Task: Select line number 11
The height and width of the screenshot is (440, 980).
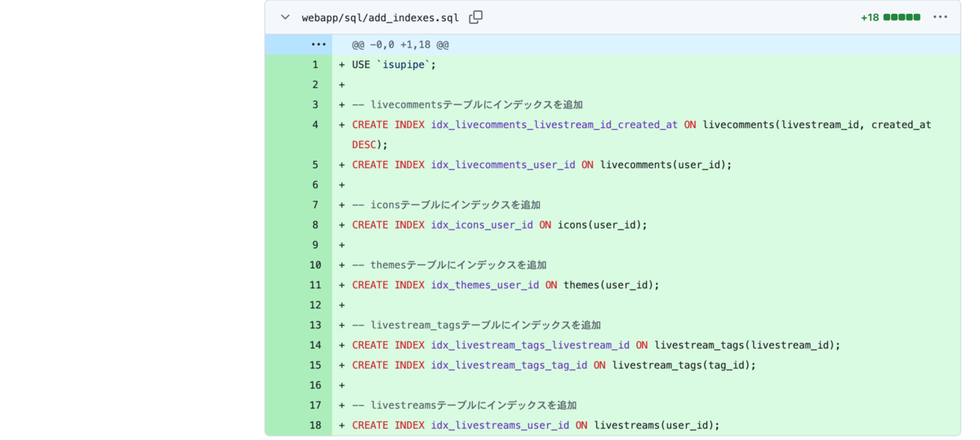Action: (x=315, y=285)
